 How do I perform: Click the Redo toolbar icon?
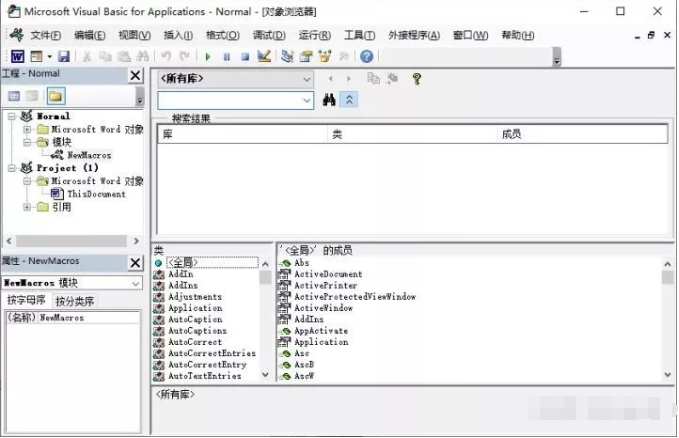[184, 56]
